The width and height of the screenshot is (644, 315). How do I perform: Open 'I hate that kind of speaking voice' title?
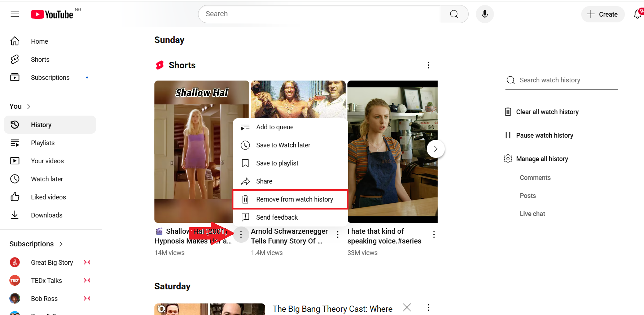384,236
